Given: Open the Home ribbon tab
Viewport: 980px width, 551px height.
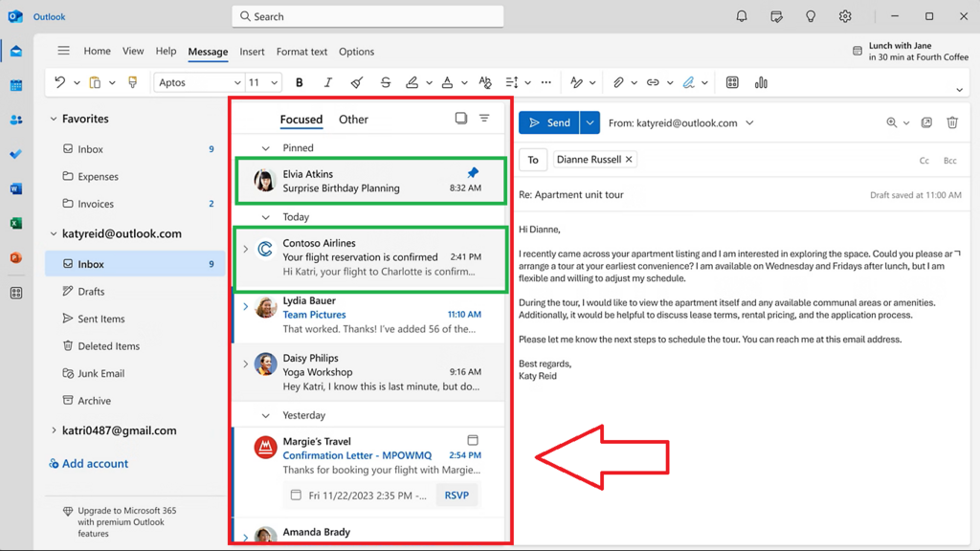Looking at the screenshot, I should (97, 52).
